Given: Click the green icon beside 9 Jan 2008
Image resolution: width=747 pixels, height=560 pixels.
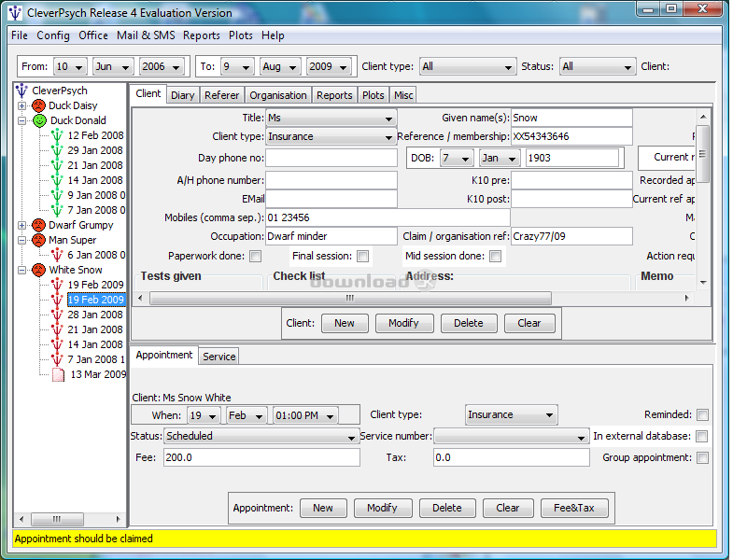Looking at the screenshot, I should coord(57,195).
